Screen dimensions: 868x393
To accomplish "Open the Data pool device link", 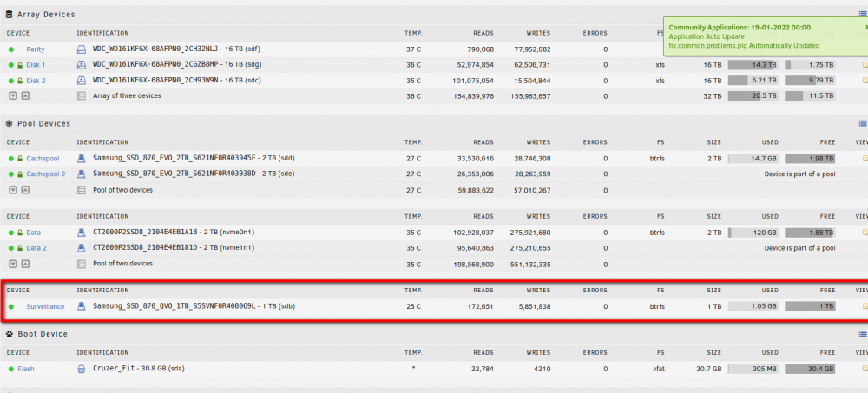I will (x=33, y=233).
